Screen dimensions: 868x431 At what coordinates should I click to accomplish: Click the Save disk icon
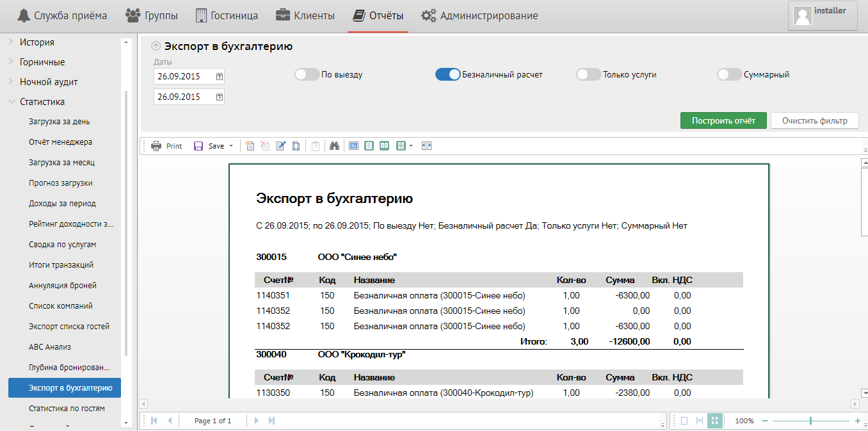198,146
